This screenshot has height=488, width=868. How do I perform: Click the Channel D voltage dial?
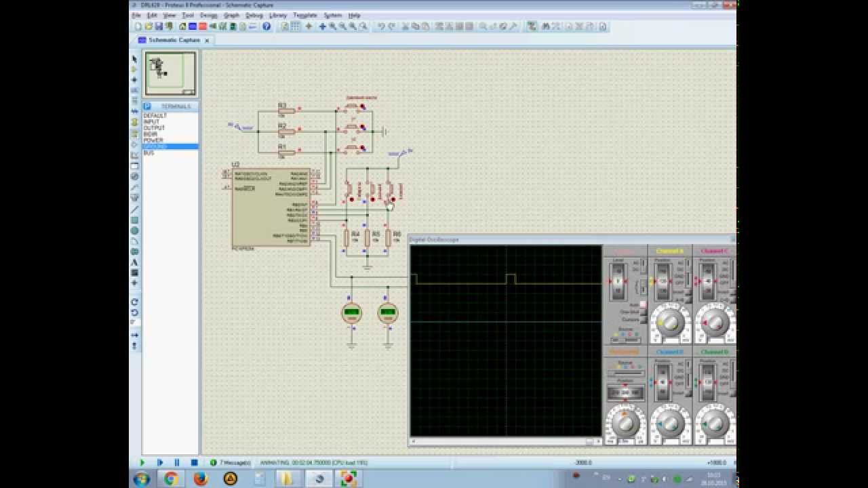pos(715,423)
